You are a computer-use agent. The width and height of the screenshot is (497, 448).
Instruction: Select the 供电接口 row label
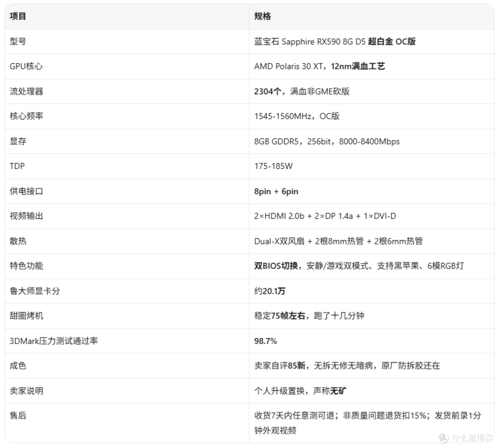pyautogui.click(x=26, y=191)
